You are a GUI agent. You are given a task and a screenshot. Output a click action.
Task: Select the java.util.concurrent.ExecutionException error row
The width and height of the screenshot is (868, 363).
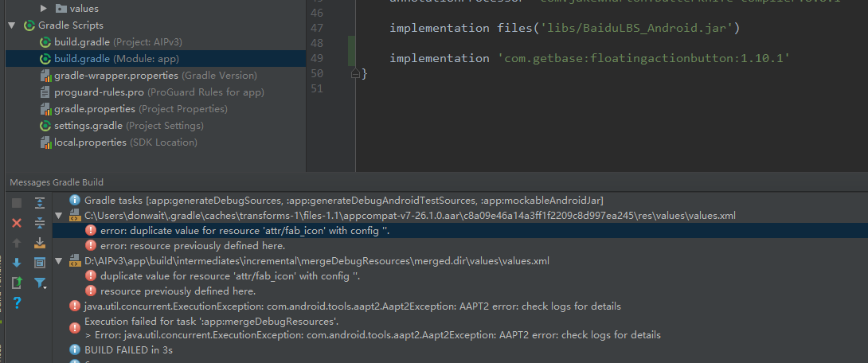353,306
